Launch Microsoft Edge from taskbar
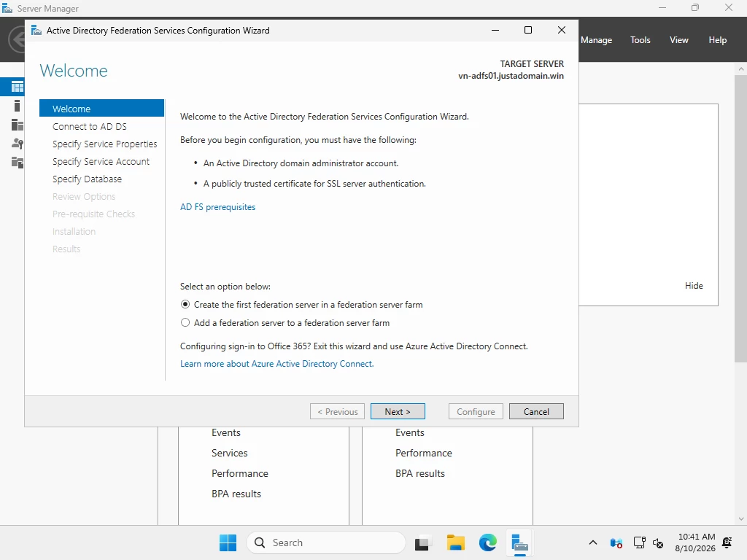 tap(487, 542)
